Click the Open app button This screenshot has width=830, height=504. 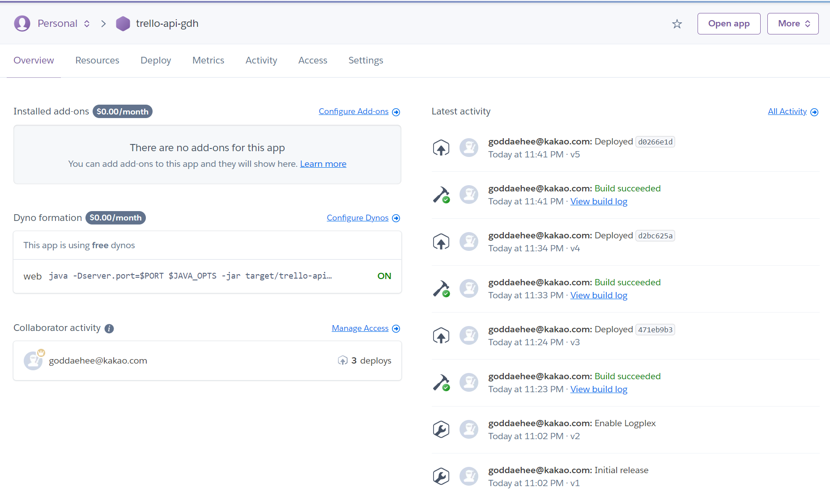729,24
